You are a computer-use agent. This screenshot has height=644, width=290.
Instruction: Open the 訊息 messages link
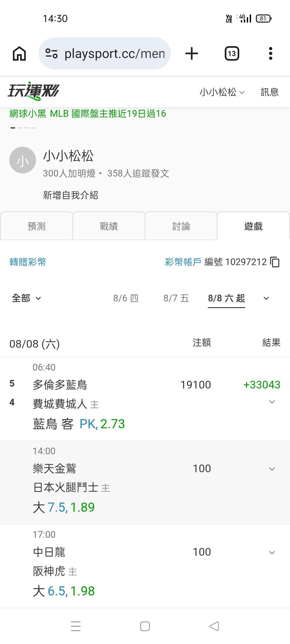tap(270, 92)
